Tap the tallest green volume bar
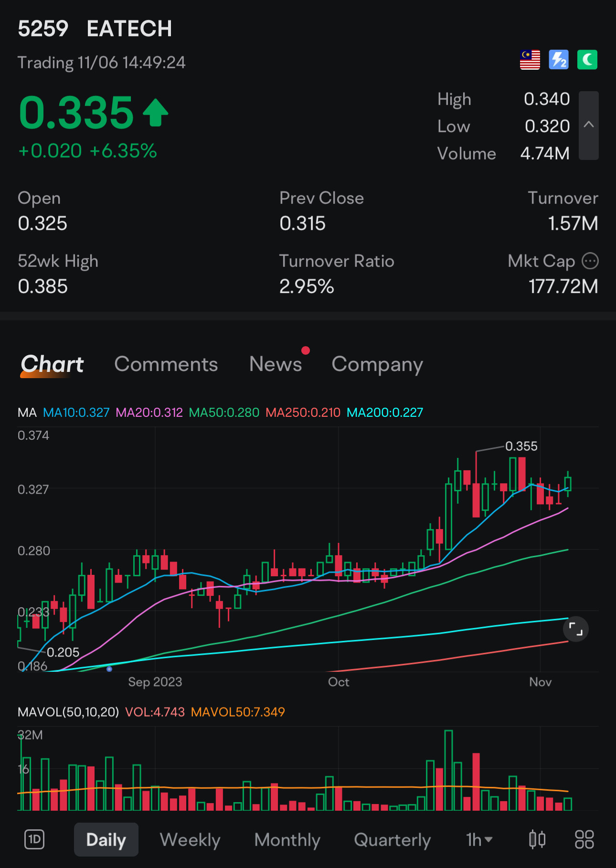Screen dimensions: 616x868 pyautogui.click(x=448, y=770)
